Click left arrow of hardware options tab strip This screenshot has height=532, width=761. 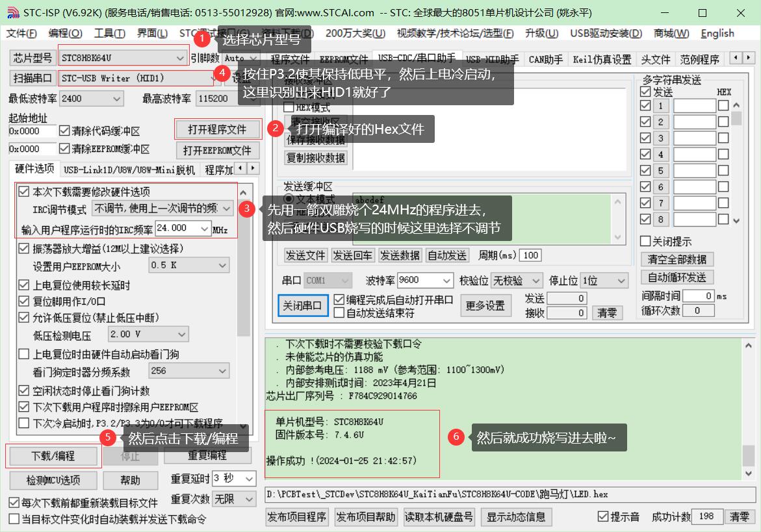pos(242,168)
